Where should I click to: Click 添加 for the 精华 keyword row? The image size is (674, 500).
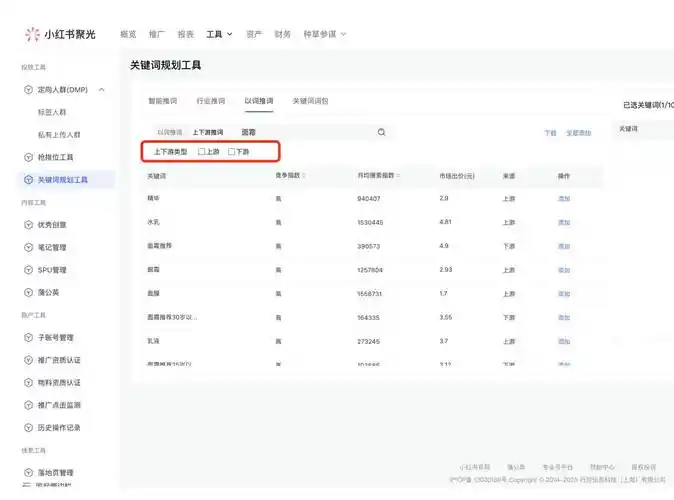pos(564,199)
